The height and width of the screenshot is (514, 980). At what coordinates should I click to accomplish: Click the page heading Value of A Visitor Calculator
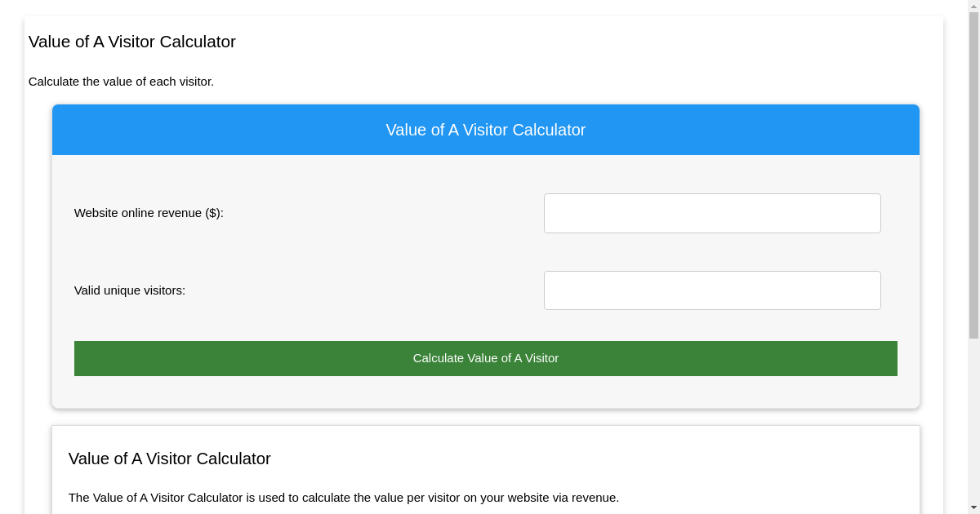pos(132,42)
